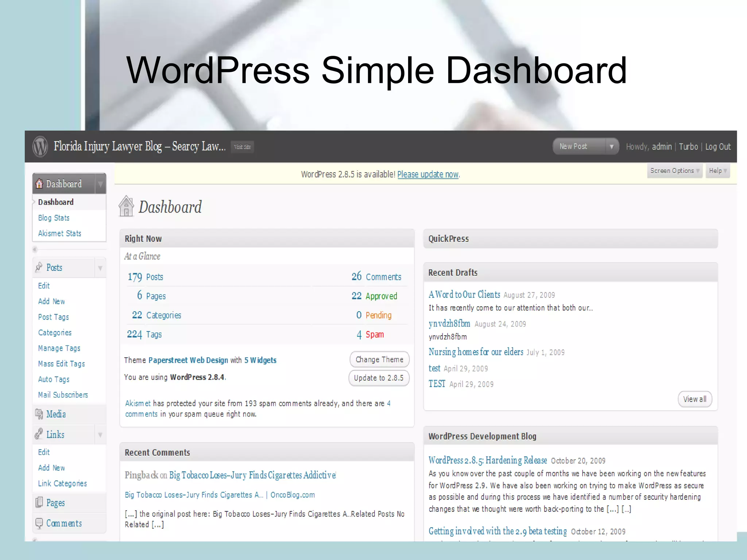This screenshot has height=560, width=747.
Task: Open the lowercase test draft from April 29
Action: point(434,368)
